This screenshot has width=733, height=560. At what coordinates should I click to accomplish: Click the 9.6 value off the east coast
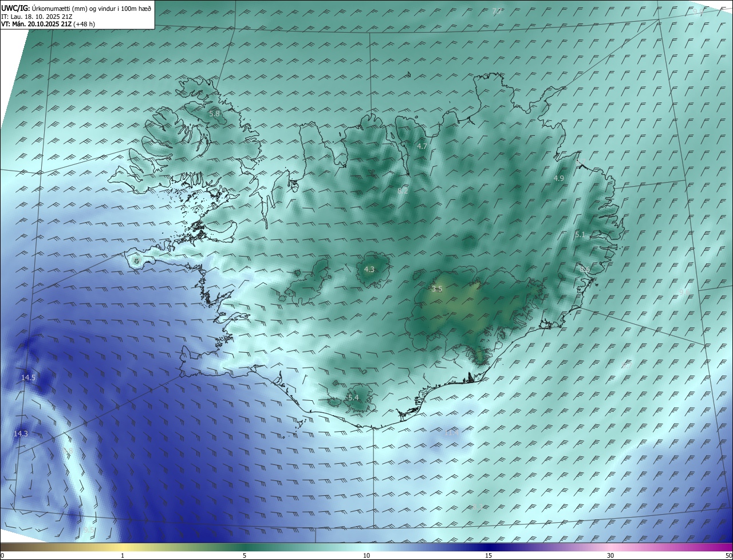click(x=684, y=292)
